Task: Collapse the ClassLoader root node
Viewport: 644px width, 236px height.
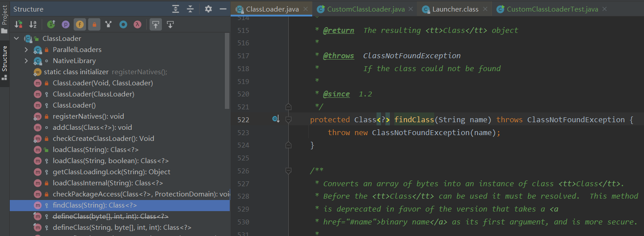Action: click(x=17, y=39)
